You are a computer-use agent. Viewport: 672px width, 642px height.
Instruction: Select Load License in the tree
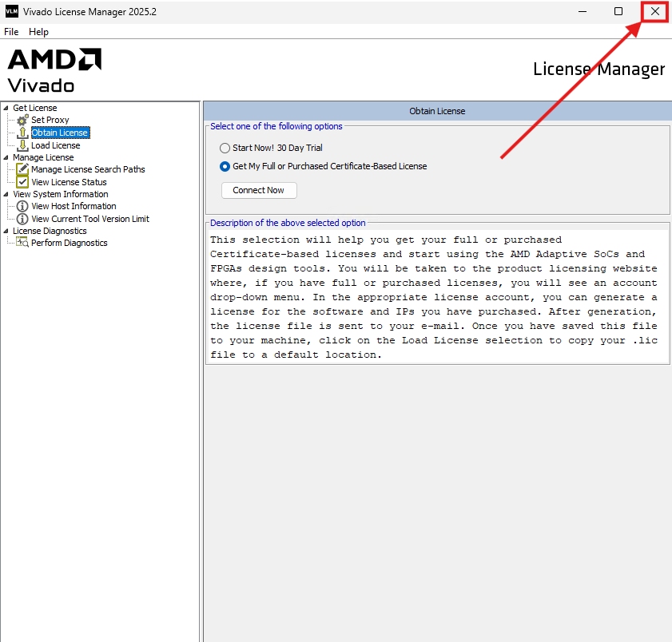click(x=56, y=145)
